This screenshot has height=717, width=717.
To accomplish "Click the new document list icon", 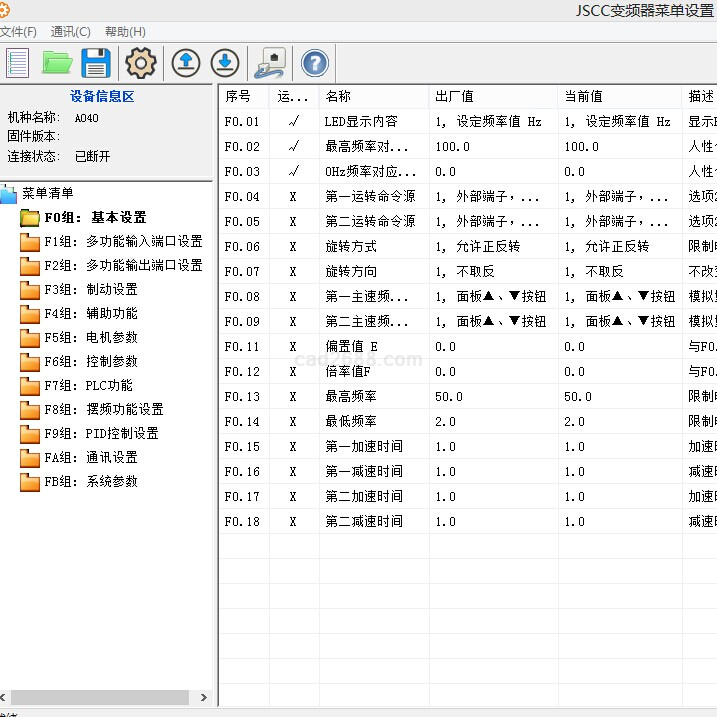I will (x=17, y=63).
